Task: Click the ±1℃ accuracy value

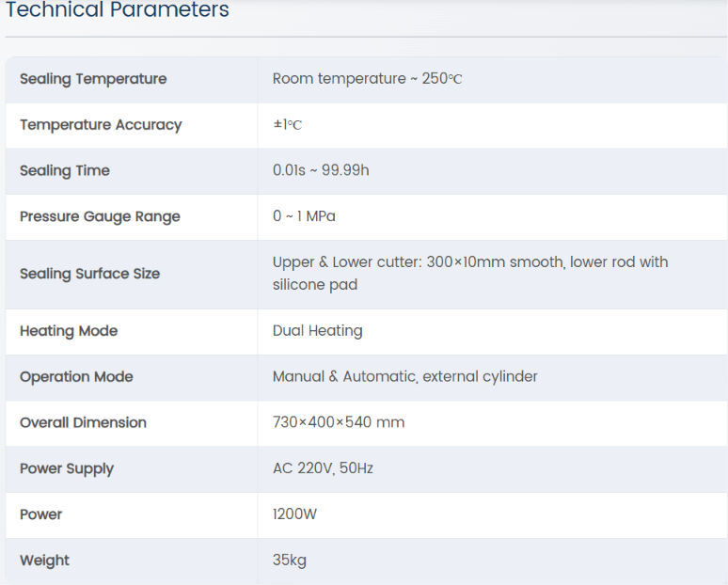Action: point(288,124)
